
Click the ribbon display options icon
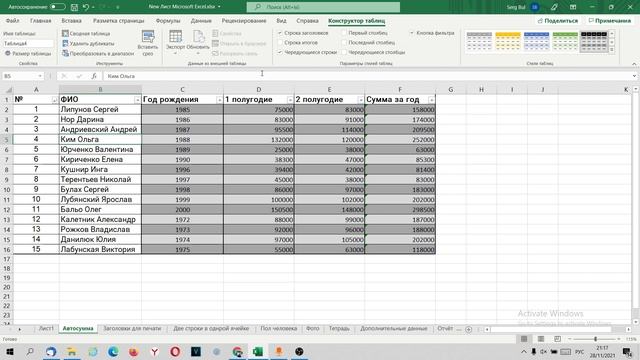click(573, 7)
